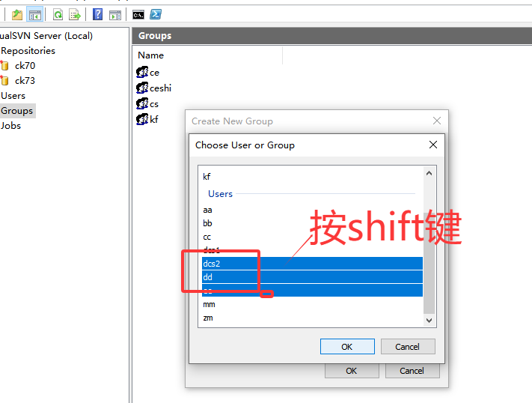Select the ce group name
The height and width of the screenshot is (403, 532).
coord(154,73)
